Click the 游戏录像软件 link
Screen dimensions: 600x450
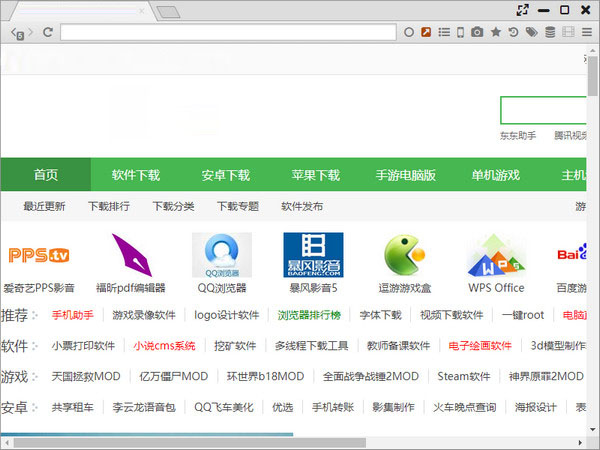144,315
